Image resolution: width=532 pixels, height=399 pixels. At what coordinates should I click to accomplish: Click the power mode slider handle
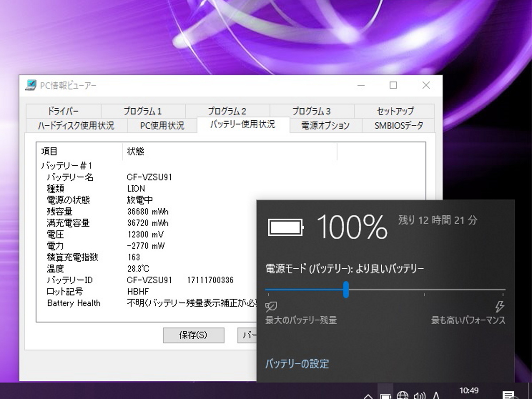click(x=346, y=290)
